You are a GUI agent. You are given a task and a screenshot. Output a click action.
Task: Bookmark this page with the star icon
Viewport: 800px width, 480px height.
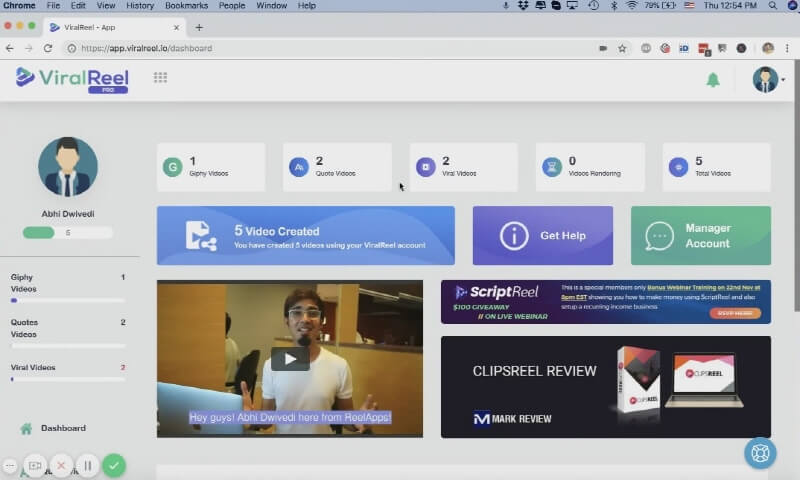click(622, 48)
